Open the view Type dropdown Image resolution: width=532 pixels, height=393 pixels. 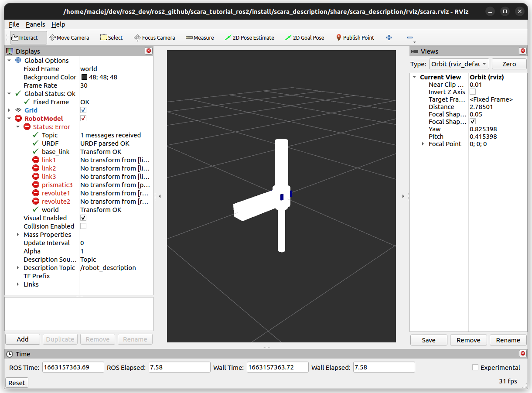pos(459,64)
